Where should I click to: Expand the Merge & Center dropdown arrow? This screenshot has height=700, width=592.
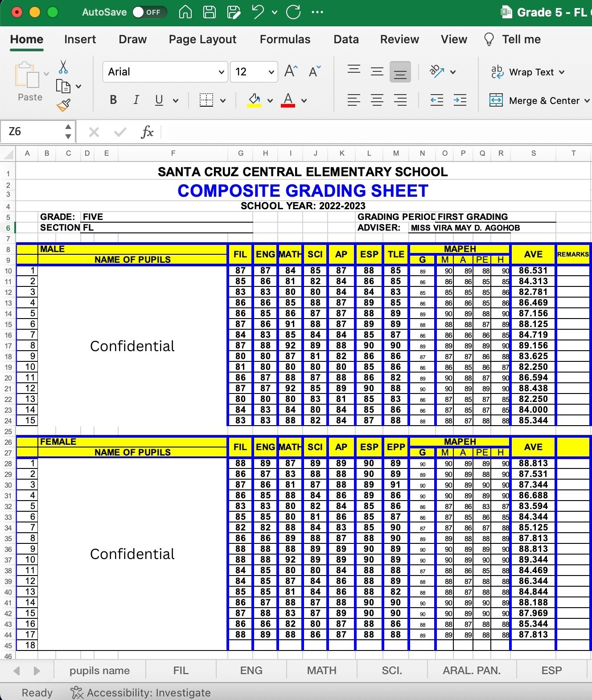point(587,101)
